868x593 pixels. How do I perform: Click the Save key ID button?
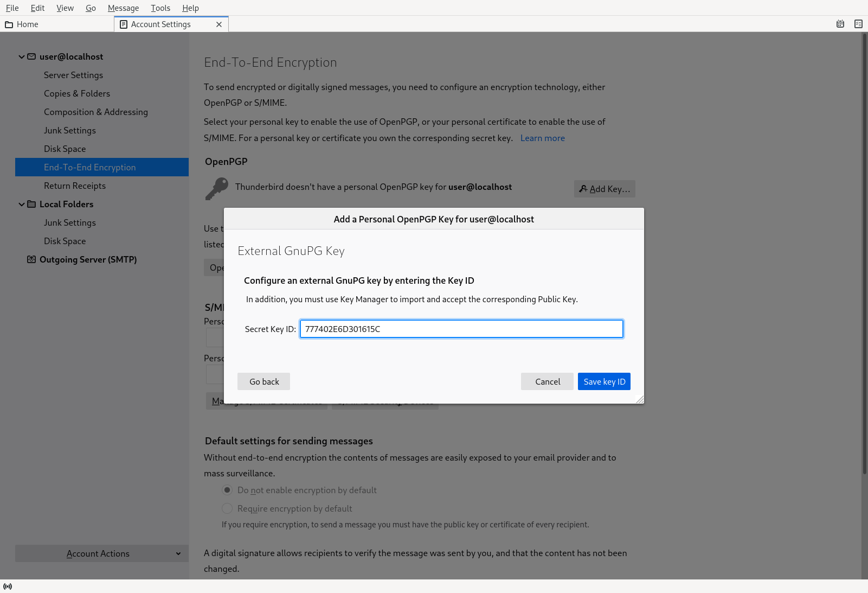point(603,381)
